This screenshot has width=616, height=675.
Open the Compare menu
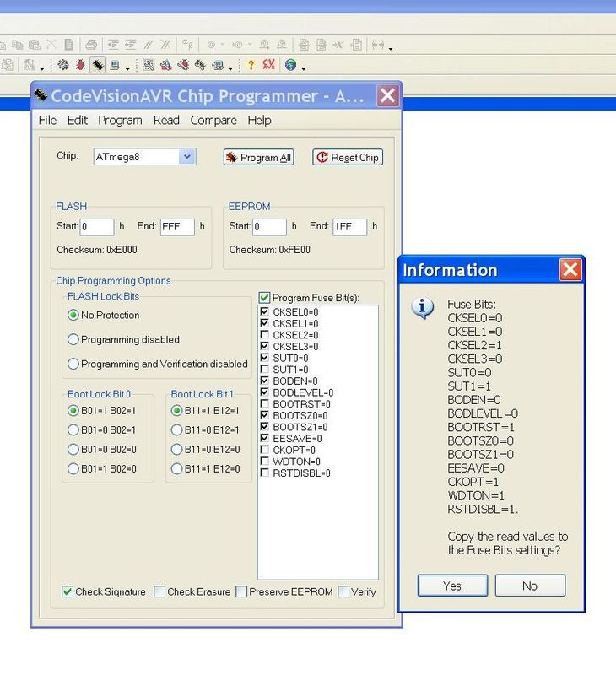coord(213,120)
